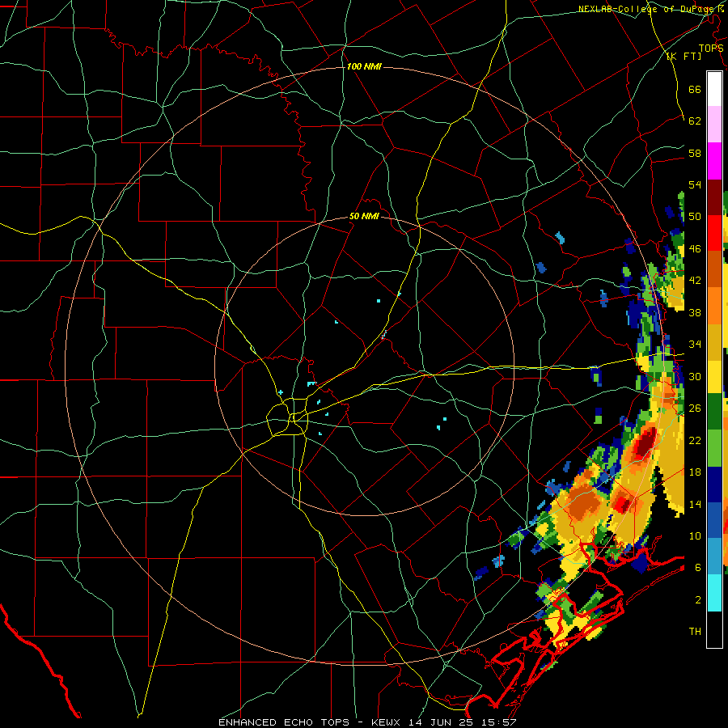Viewport: 728px width, 728px height.
Task: Select the '6' legend value
Action: pos(698,567)
